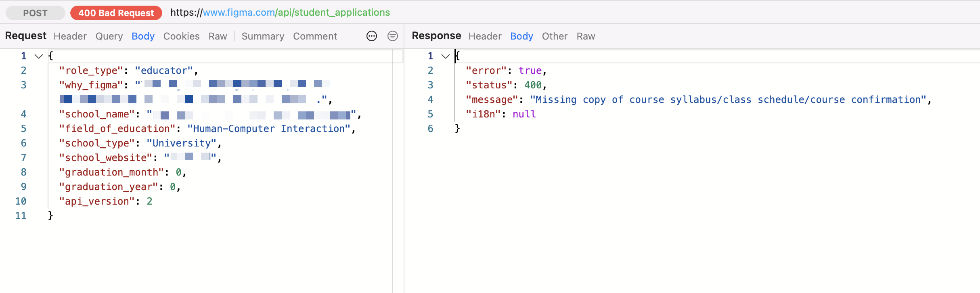
Task: Click the "message" key in response
Action: coord(492,100)
